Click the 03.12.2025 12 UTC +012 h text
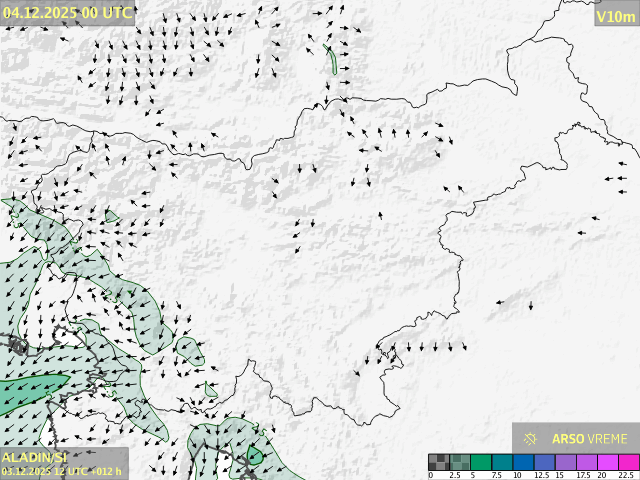The width and height of the screenshot is (640, 480). [62, 471]
